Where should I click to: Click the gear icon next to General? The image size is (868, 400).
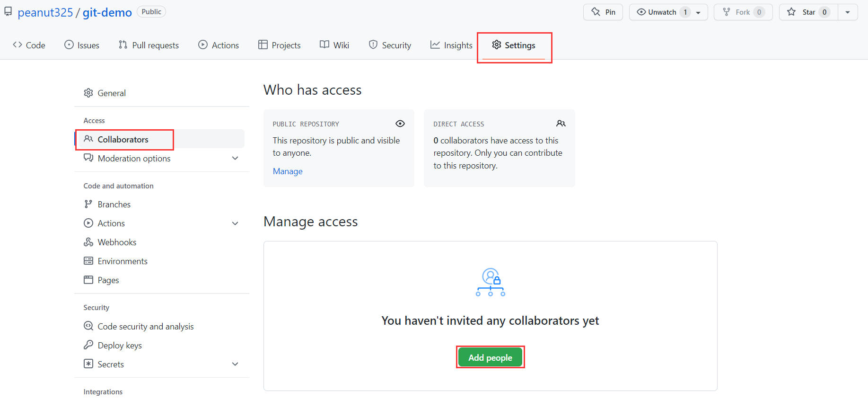coord(88,93)
